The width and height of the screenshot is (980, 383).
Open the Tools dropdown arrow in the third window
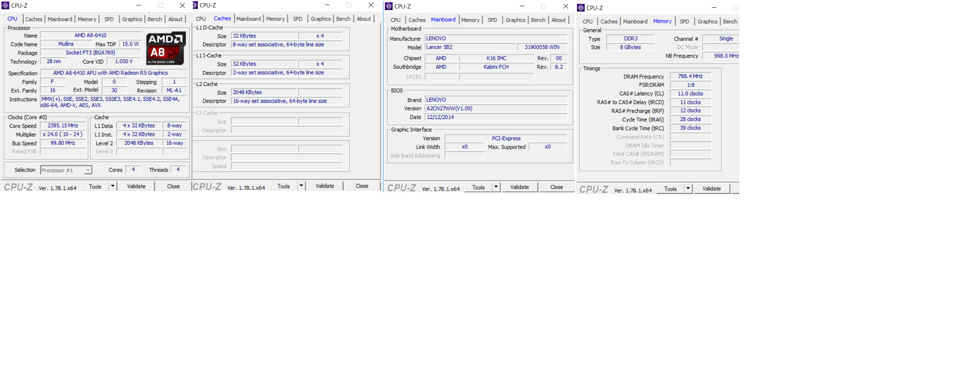496,187
